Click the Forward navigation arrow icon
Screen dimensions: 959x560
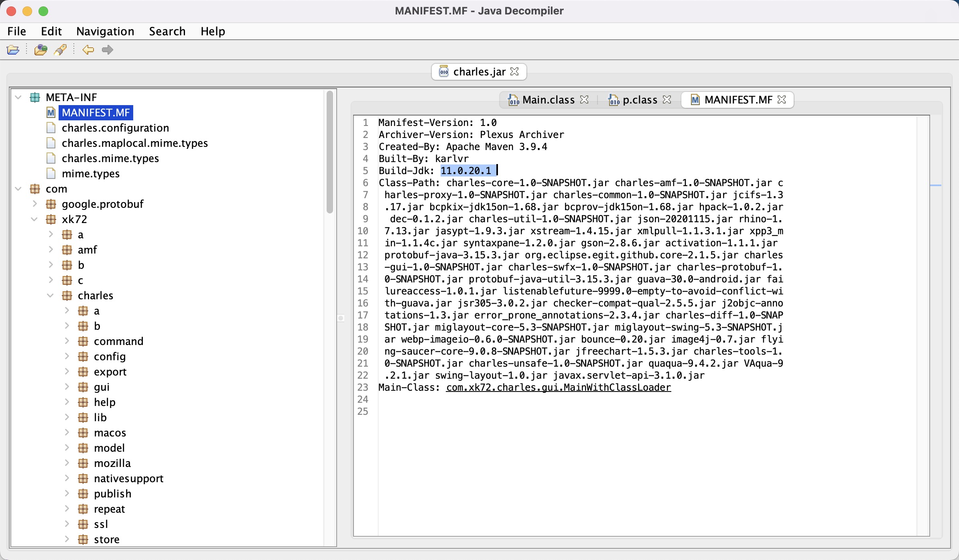click(108, 50)
